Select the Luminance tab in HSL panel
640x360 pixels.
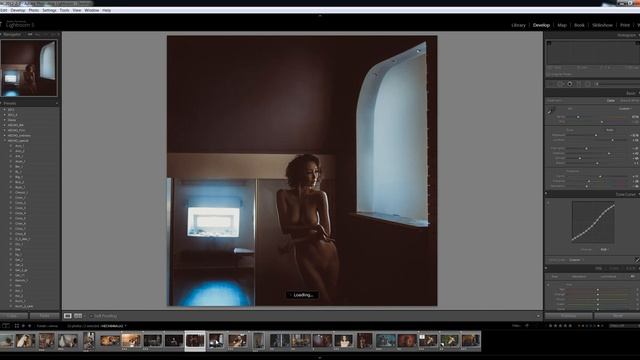[x=608, y=276]
